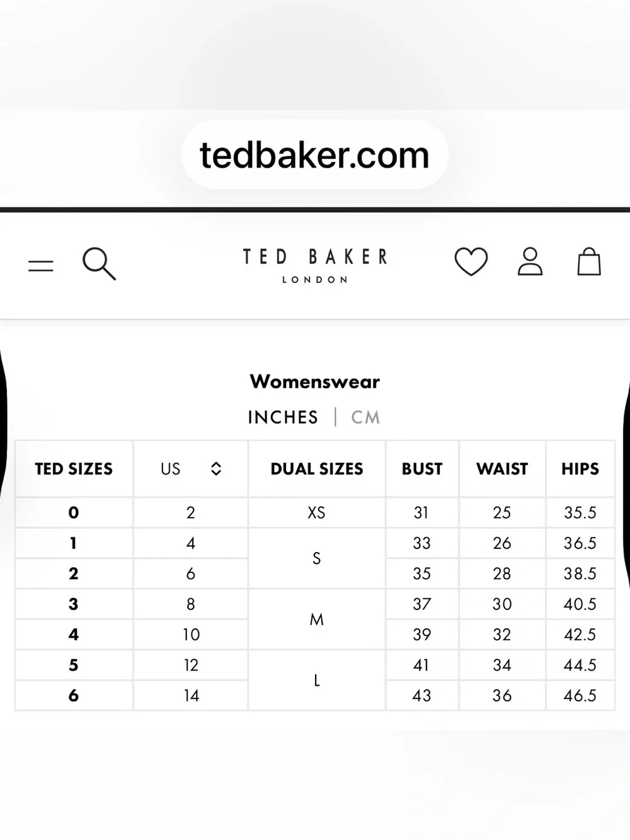Select US size 14 cell
630x840 pixels.
point(191,696)
